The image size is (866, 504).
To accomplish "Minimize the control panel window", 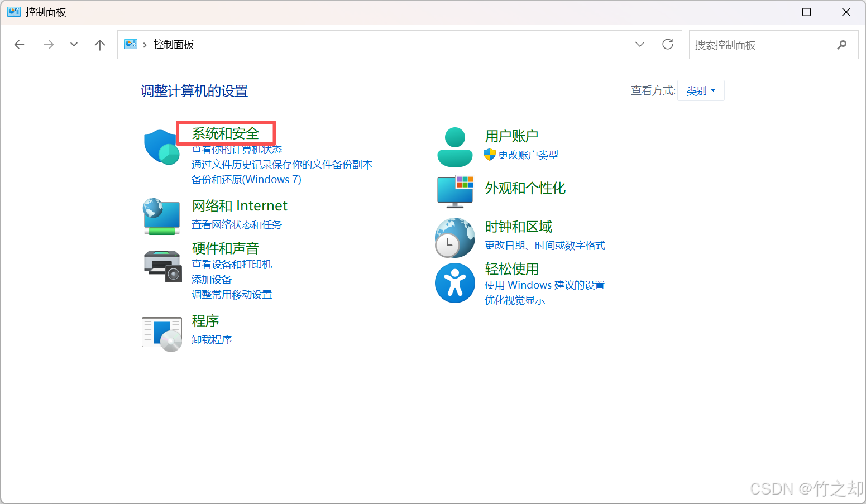I will tap(768, 12).
